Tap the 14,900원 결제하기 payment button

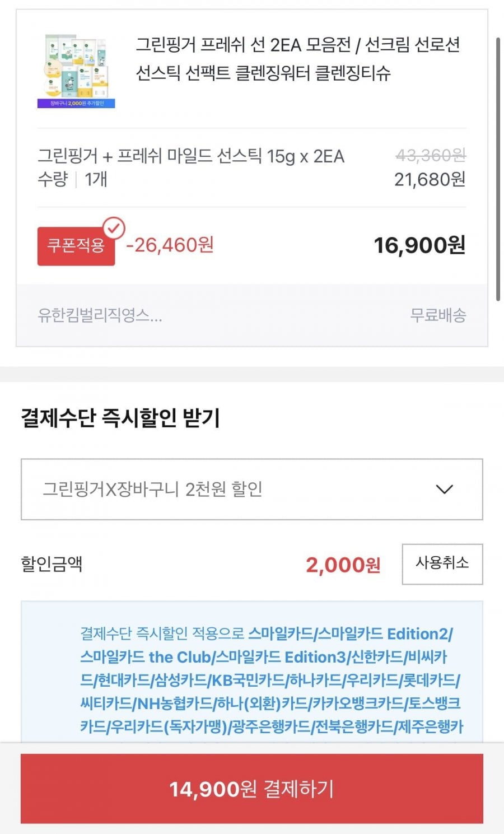coord(252,789)
